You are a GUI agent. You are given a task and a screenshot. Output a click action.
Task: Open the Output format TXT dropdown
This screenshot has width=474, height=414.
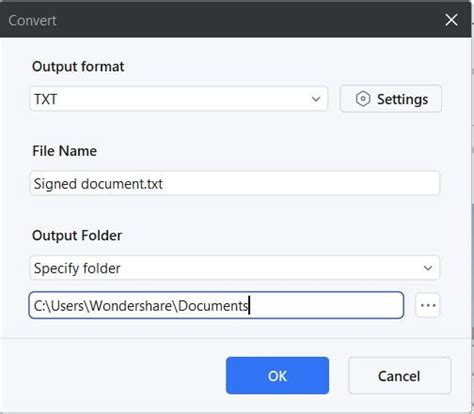pyautogui.click(x=179, y=99)
